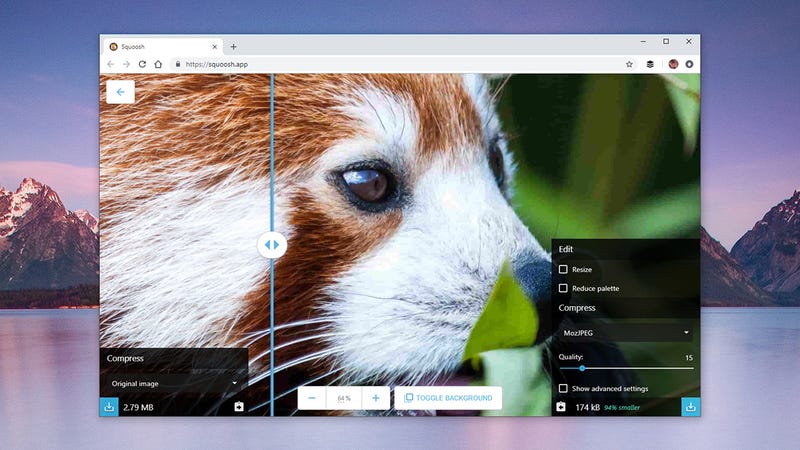Check Show advanced settings
This screenshot has height=450, width=800.
point(563,388)
